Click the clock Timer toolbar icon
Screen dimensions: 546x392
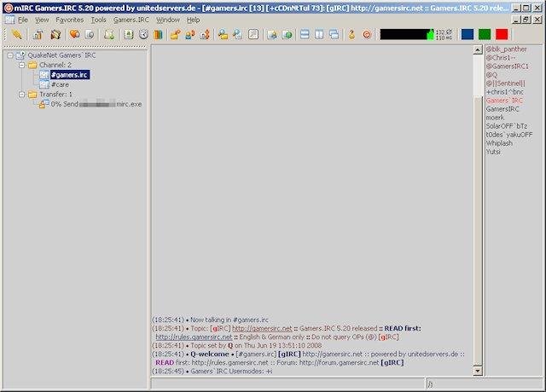[x=143, y=34]
